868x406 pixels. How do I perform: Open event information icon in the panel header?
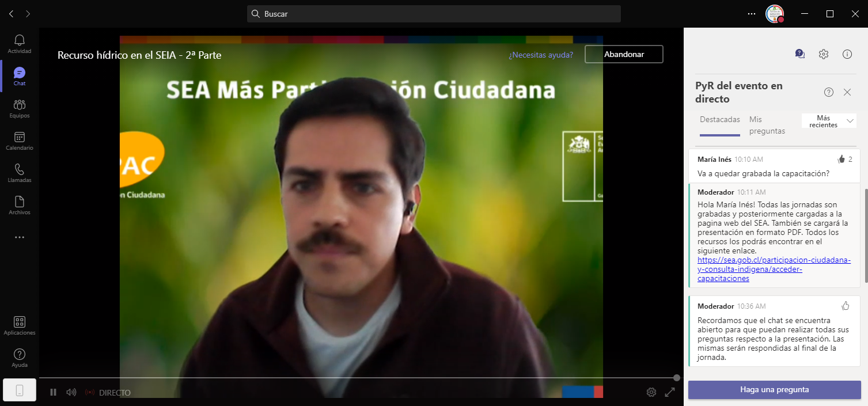point(847,54)
